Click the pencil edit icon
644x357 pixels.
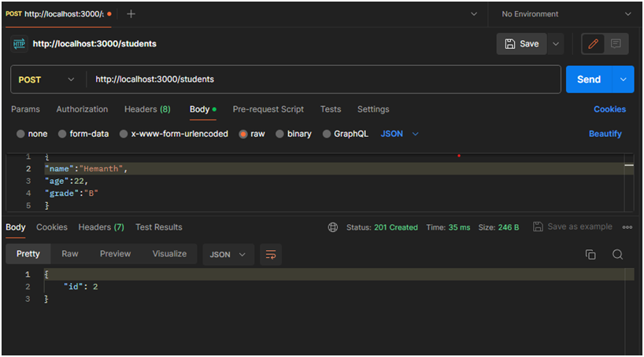[593, 44]
